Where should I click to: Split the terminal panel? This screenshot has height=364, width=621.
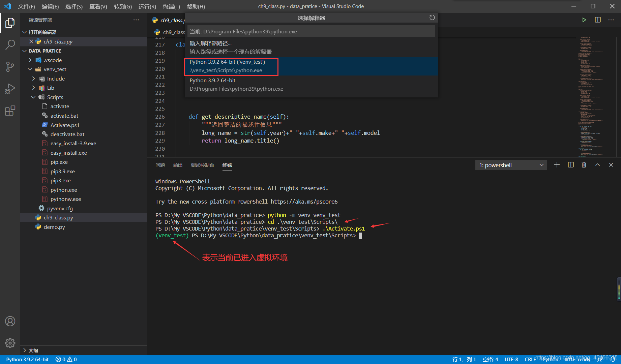tap(571, 165)
